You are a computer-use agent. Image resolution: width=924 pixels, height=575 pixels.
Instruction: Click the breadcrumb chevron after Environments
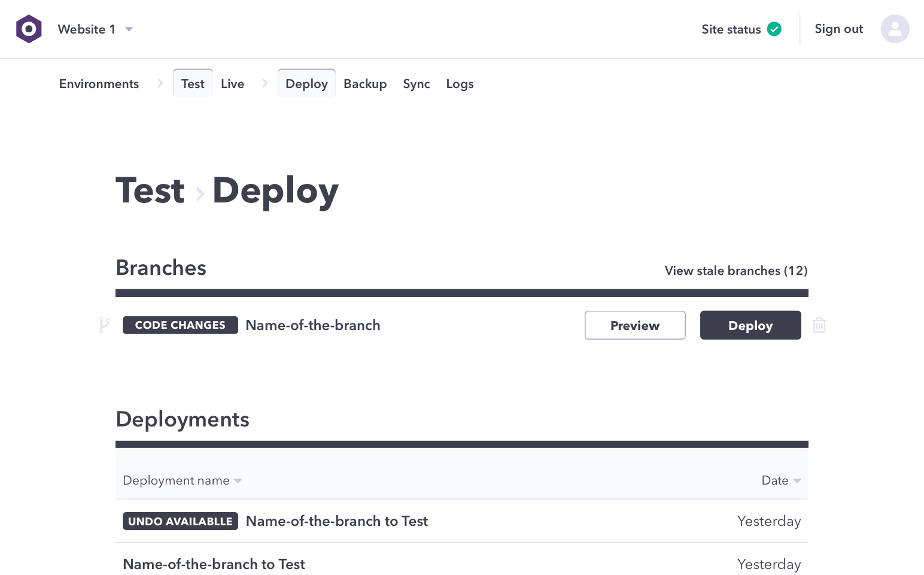click(160, 83)
